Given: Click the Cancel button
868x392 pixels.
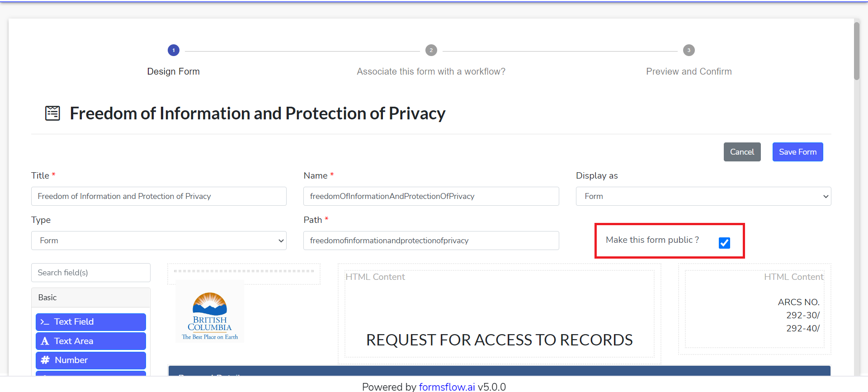Looking at the screenshot, I should pos(742,152).
